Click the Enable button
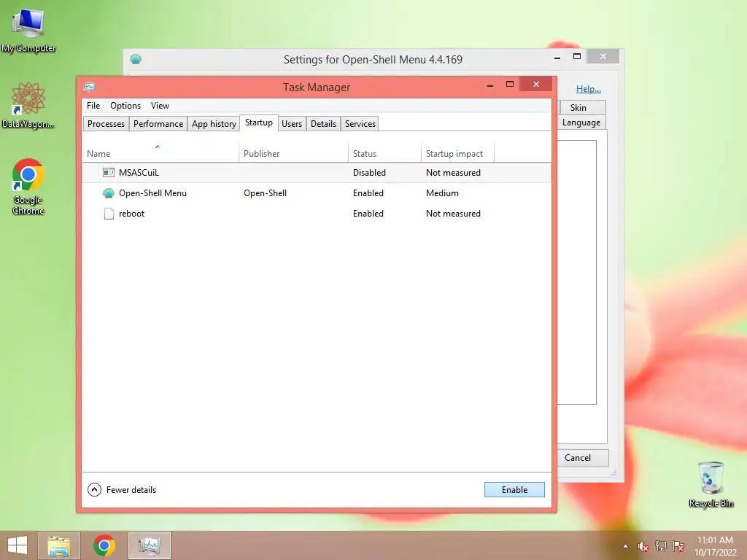Image resolution: width=747 pixels, height=560 pixels. pos(514,489)
